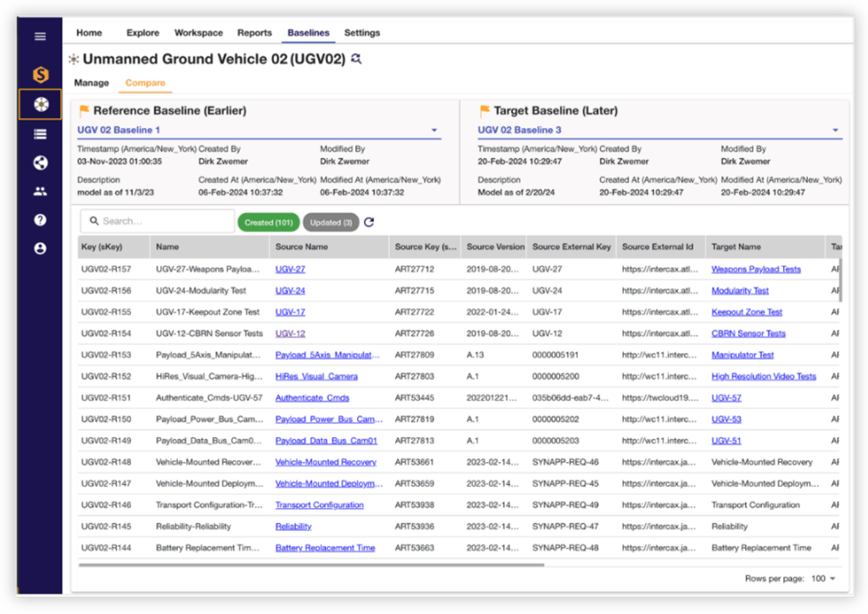Image resolution: width=868 pixels, height=614 pixels.
Task: Open the list view icon in the sidebar
Action: tap(40, 134)
